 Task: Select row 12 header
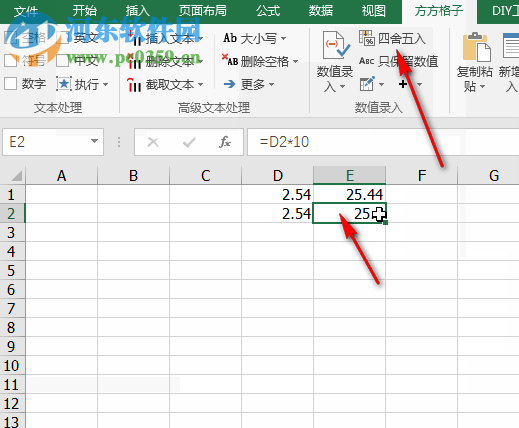click(x=12, y=404)
